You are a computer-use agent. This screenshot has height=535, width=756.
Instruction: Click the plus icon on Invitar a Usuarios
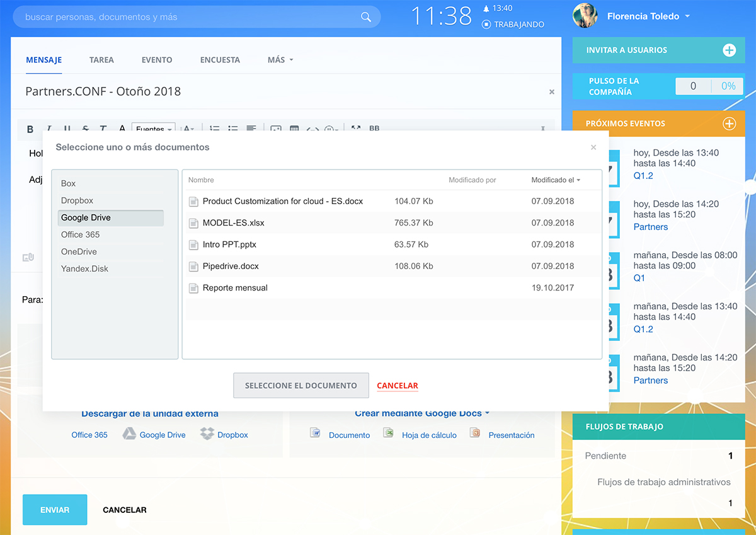[x=729, y=50]
